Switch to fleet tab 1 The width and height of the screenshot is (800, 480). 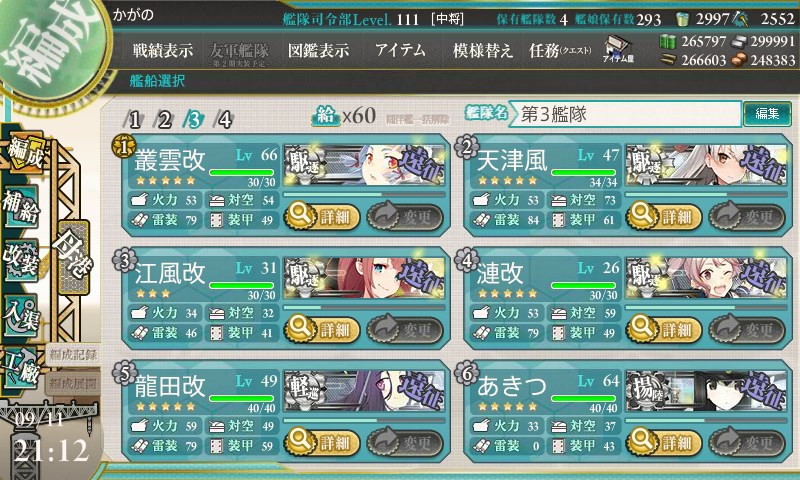click(134, 119)
